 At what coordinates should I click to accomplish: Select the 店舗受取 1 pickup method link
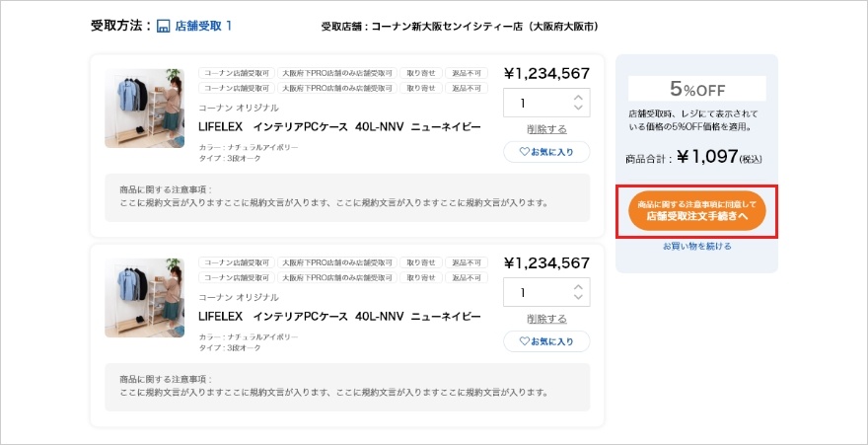[203, 26]
